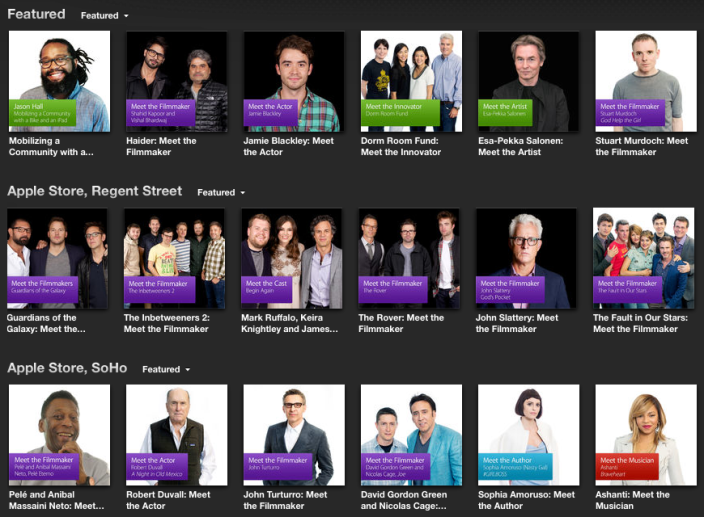Open the Jason Hall podcast thumbnail

tap(59, 81)
